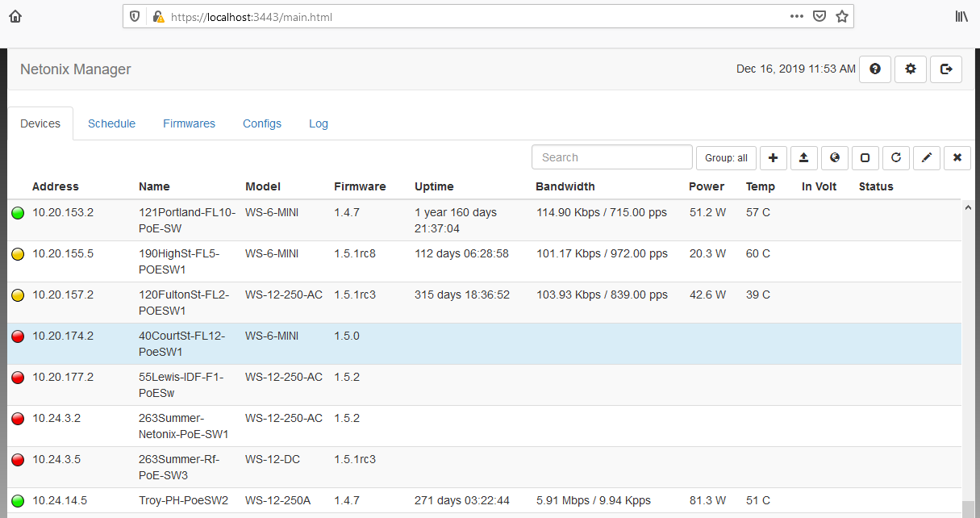Viewport: 980px width, 518px height.
Task: Click the upload firmware icon
Action: (x=803, y=158)
